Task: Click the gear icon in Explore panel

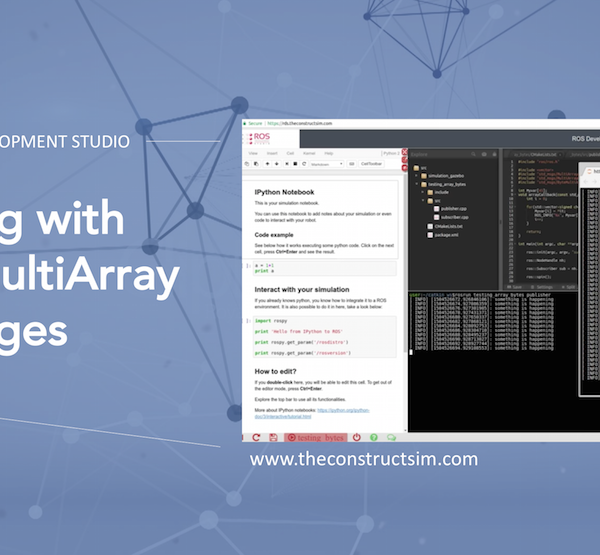Action: (484, 154)
